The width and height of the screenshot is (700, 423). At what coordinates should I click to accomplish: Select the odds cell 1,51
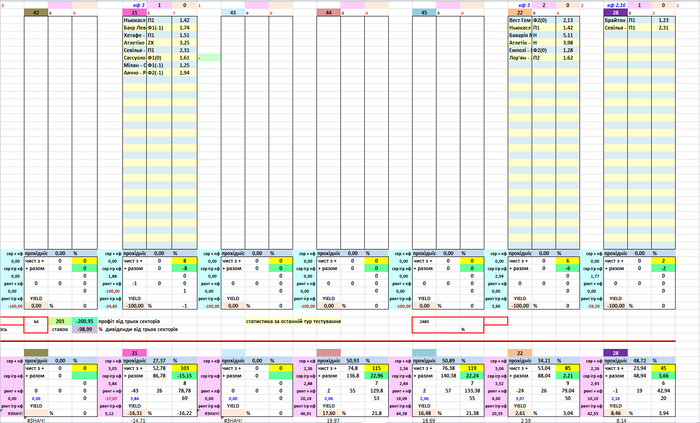(x=184, y=35)
